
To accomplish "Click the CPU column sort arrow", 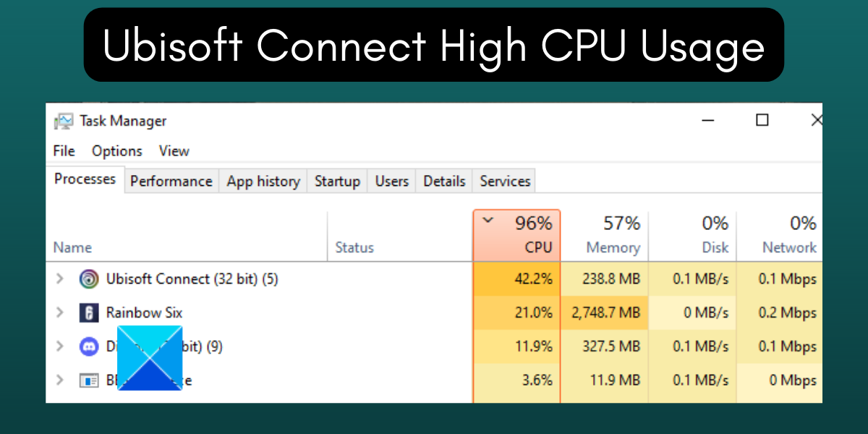I will [x=488, y=220].
